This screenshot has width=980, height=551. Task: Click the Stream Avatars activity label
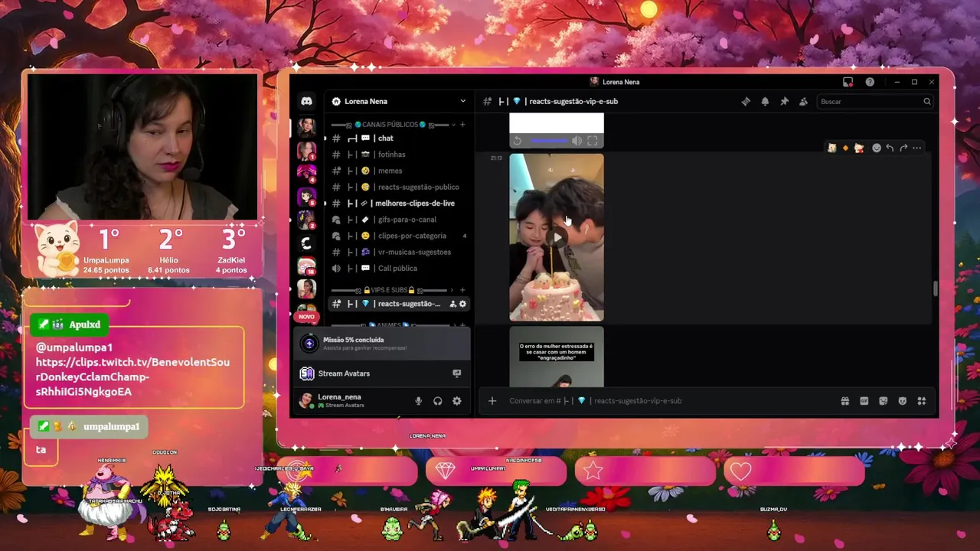[344, 373]
